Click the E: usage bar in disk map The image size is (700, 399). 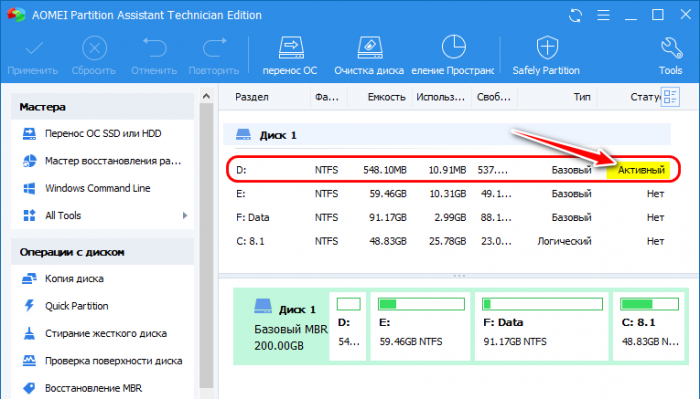tap(421, 304)
